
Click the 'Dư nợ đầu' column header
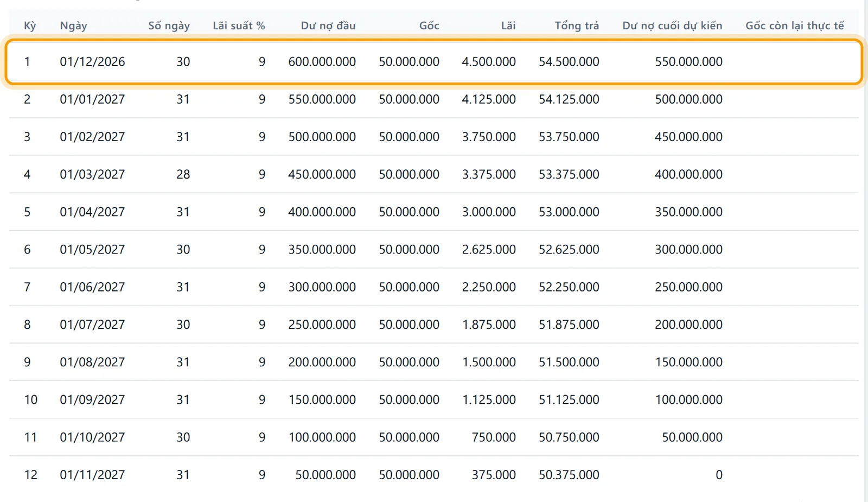[328, 26]
